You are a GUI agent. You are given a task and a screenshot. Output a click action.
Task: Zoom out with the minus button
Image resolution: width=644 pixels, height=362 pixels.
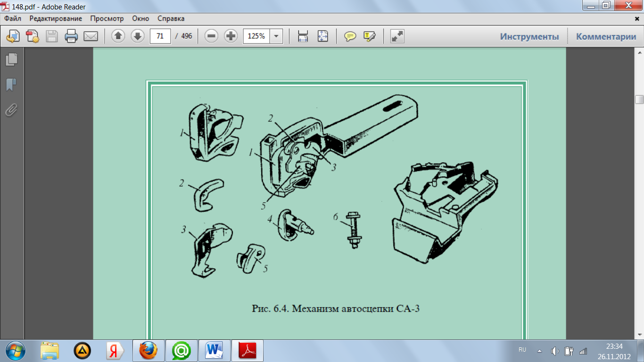[x=211, y=36]
